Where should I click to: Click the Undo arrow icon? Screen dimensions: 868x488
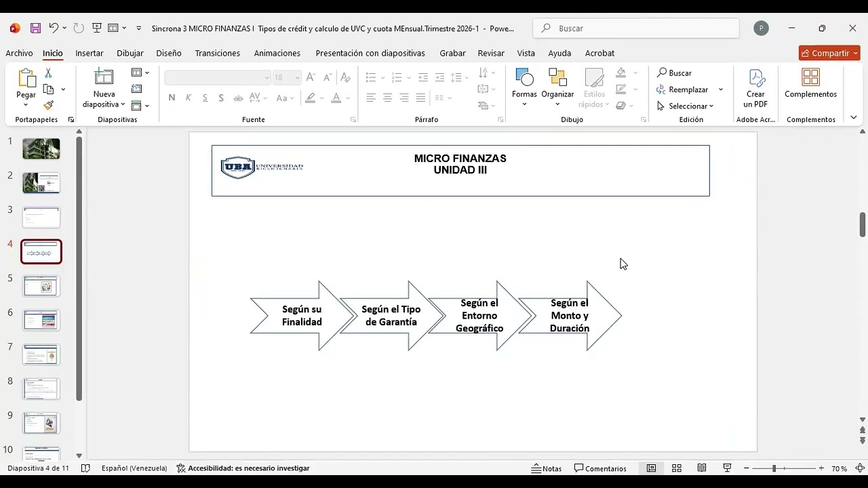click(54, 28)
